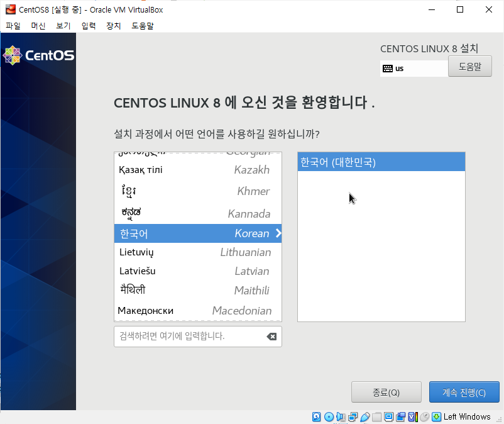504x424 pixels.
Task: Click the shared folders icon in status bar
Action: click(x=376, y=417)
